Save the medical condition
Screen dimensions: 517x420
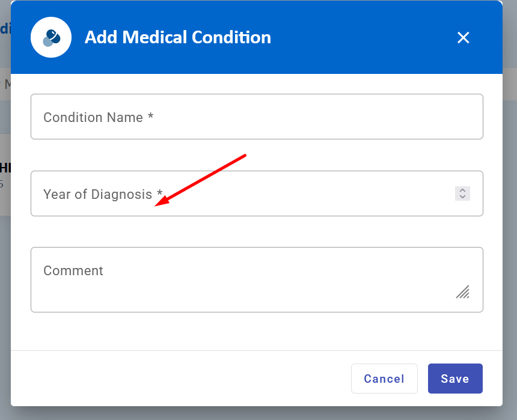click(x=454, y=379)
